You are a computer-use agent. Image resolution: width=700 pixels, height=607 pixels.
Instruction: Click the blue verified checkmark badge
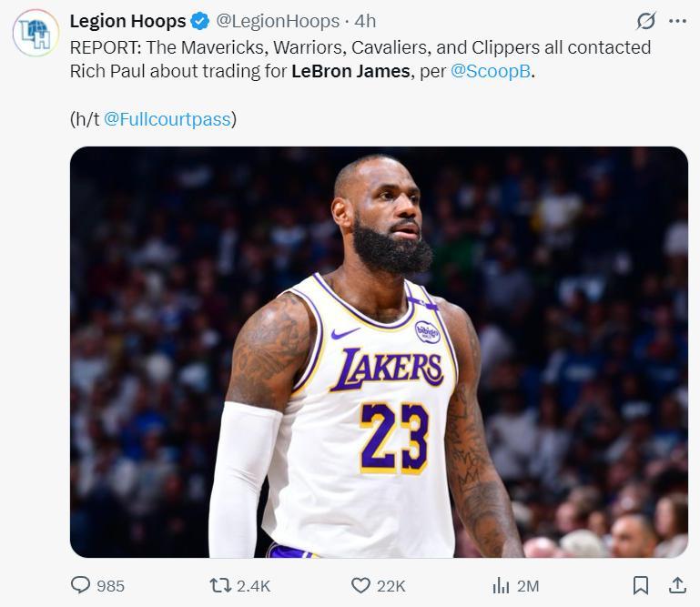click(200, 21)
